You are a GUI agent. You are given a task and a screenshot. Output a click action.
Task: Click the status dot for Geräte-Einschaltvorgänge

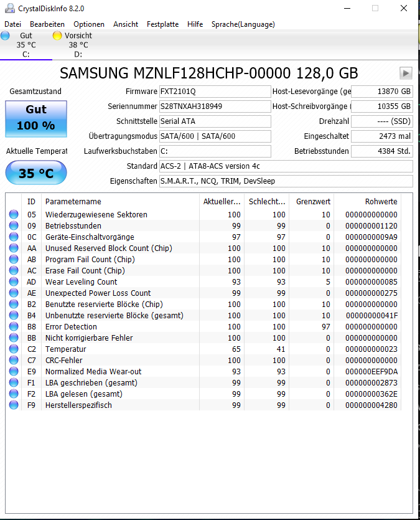14,237
